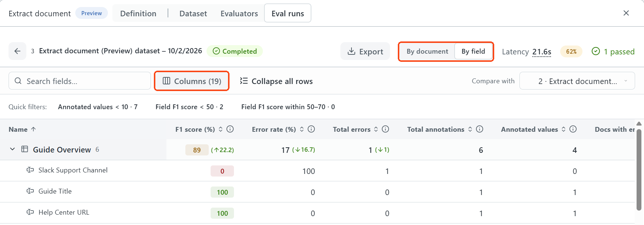The image size is (644, 225).
Task: Sort by Error rate column arrows
Action: [x=302, y=129]
